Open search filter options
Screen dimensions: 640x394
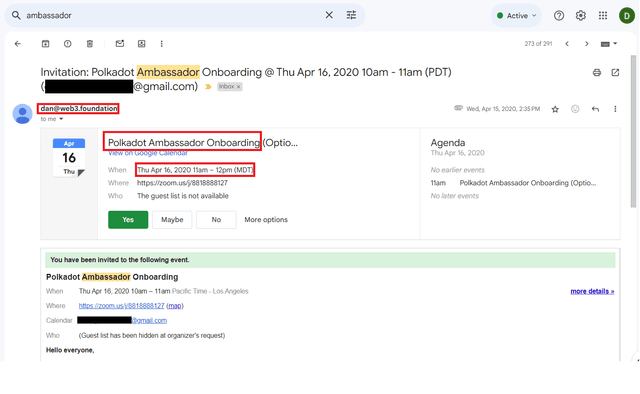351,15
